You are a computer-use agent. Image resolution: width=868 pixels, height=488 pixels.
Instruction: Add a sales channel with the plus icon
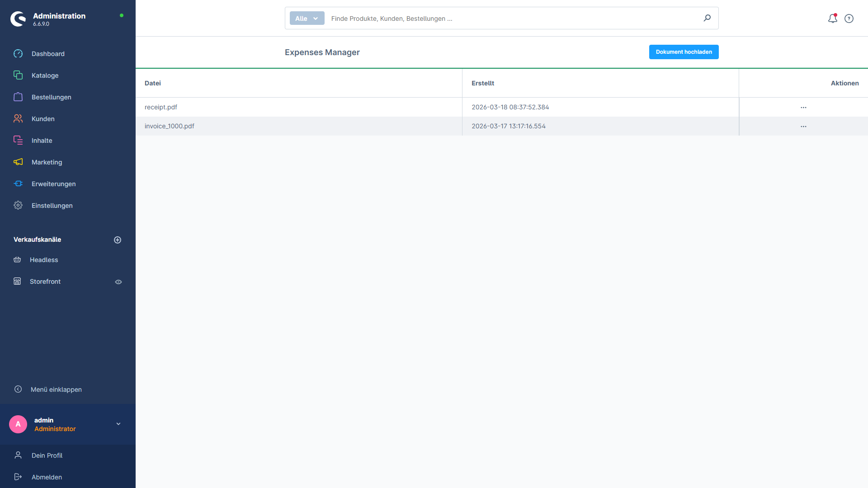tap(118, 239)
